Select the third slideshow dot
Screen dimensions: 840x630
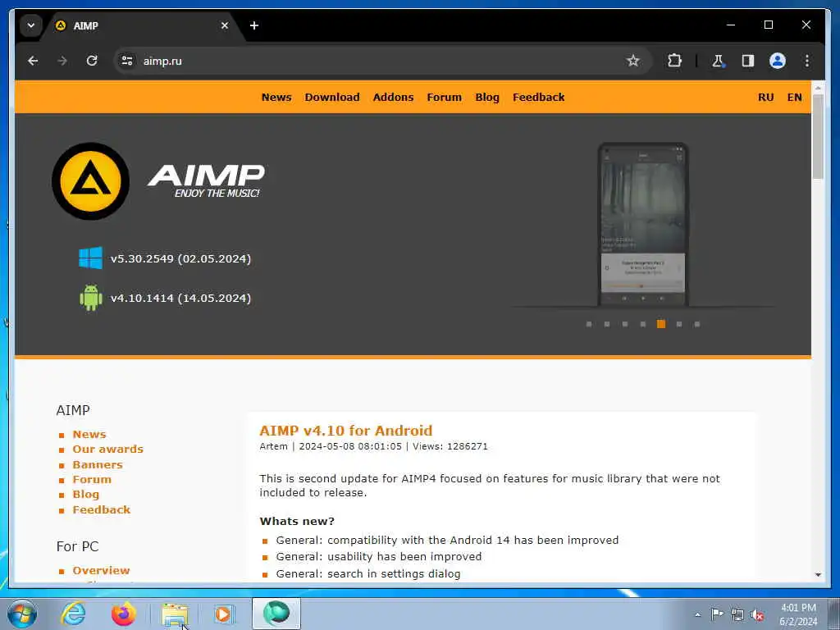point(625,324)
